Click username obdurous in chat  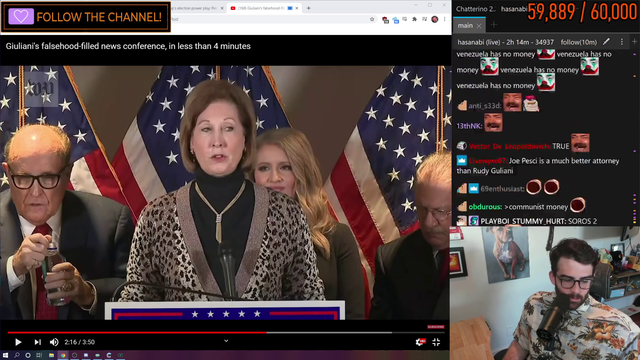(x=485, y=207)
